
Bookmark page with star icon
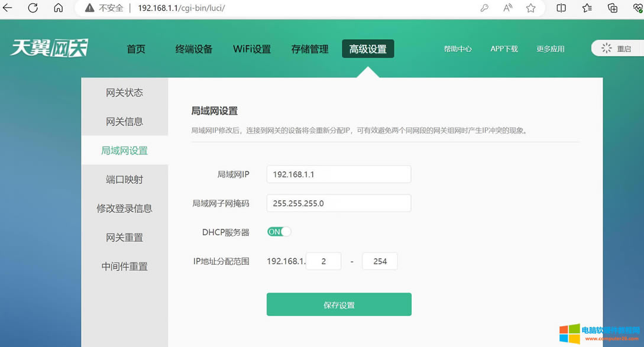[x=530, y=8]
